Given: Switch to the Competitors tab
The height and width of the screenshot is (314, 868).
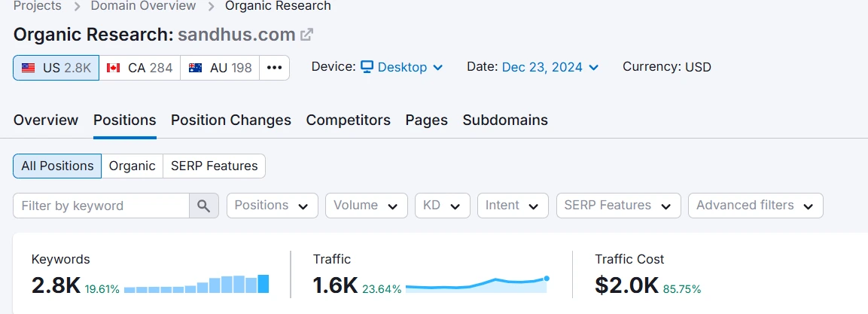Looking at the screenshot, I should tap(349, 120).
